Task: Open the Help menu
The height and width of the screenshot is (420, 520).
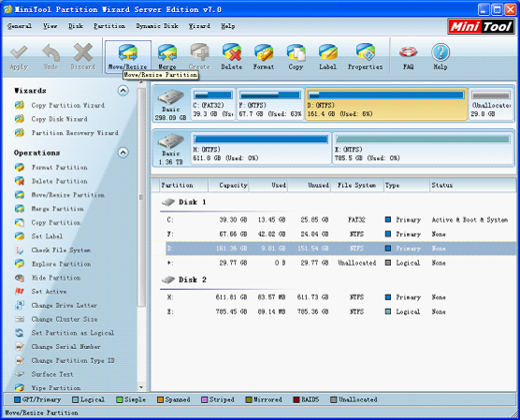Action: (x=228, y=26)
